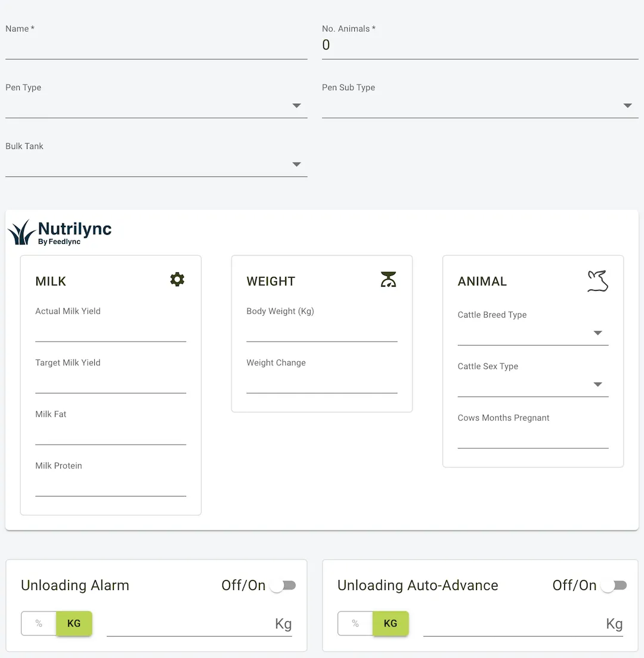The height and width of the screenshot is (658, 644).
Task: Enable the Unloading Alarm switch
Action: [283, 586]
